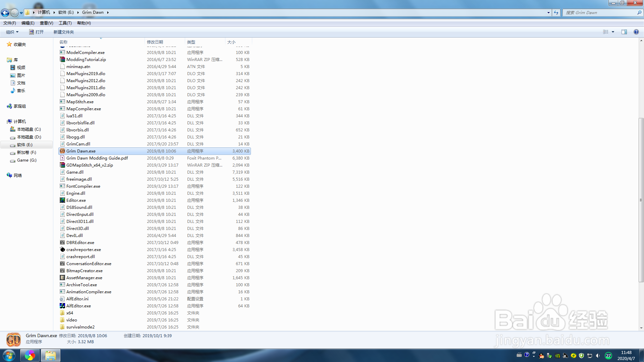The height and width of the screenshot is (362, 644).
Task: Click the Forward navigation arrow
Action: pyautogui.click(x=14, y=13)
